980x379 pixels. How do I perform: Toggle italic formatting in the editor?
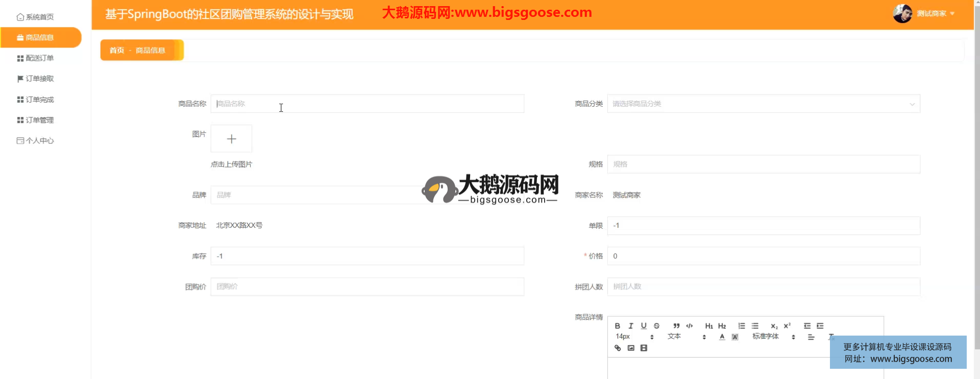[x=630, y=326]
